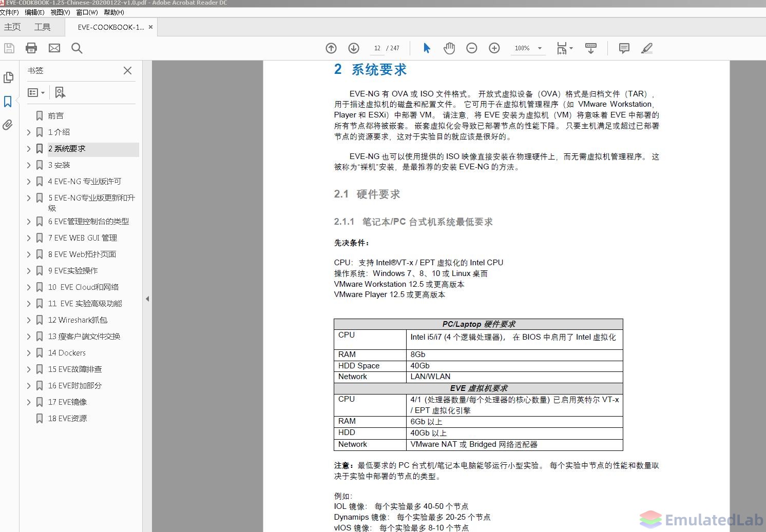The width and height of the screenshot is (766, 532).
Task: Click Find current bookmark icon
Action: (x=60, y=92)
